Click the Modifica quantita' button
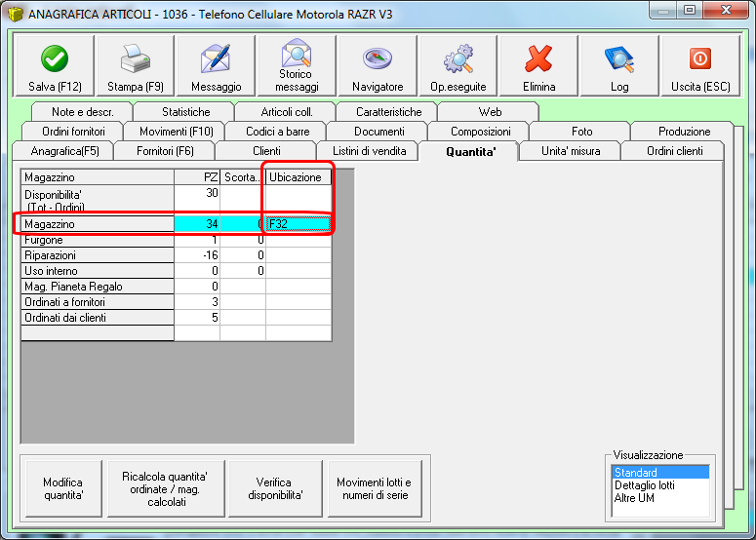 click(63, 488)
